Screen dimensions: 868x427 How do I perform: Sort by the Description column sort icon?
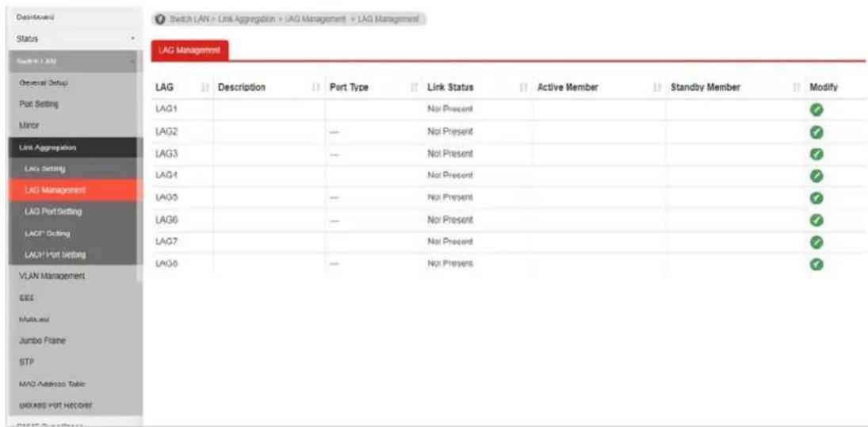316,87
